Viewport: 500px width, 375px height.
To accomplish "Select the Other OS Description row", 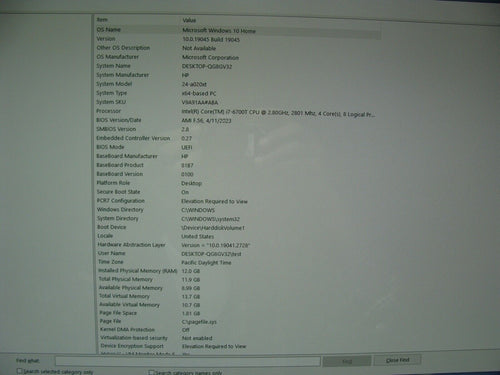I will pyautogui.click(x=237, y=48).
